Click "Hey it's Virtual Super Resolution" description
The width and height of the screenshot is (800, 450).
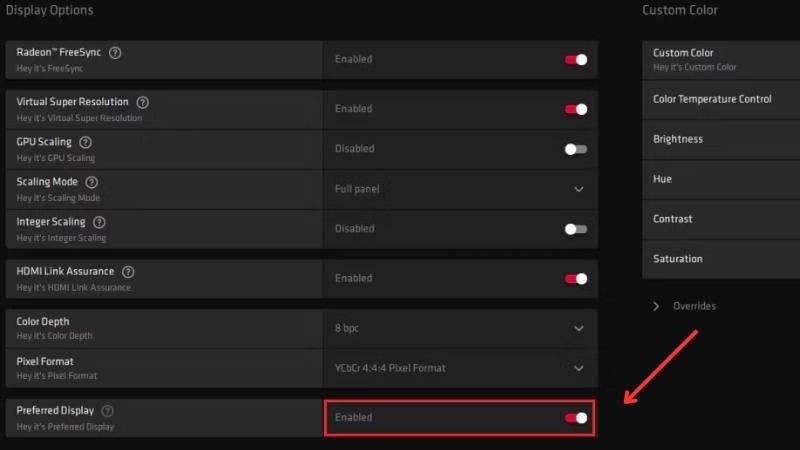point(79,118)
